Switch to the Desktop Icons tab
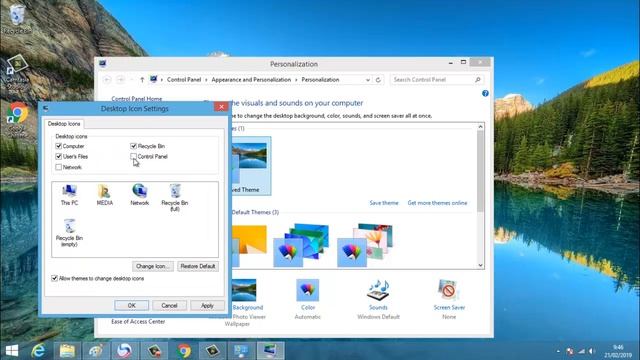 tap(64, 124)
